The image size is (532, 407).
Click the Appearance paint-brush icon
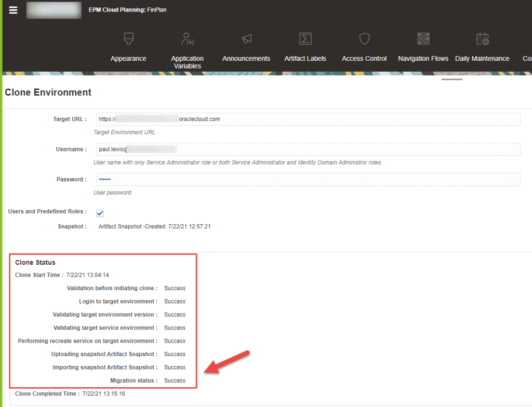coord(128,39)
